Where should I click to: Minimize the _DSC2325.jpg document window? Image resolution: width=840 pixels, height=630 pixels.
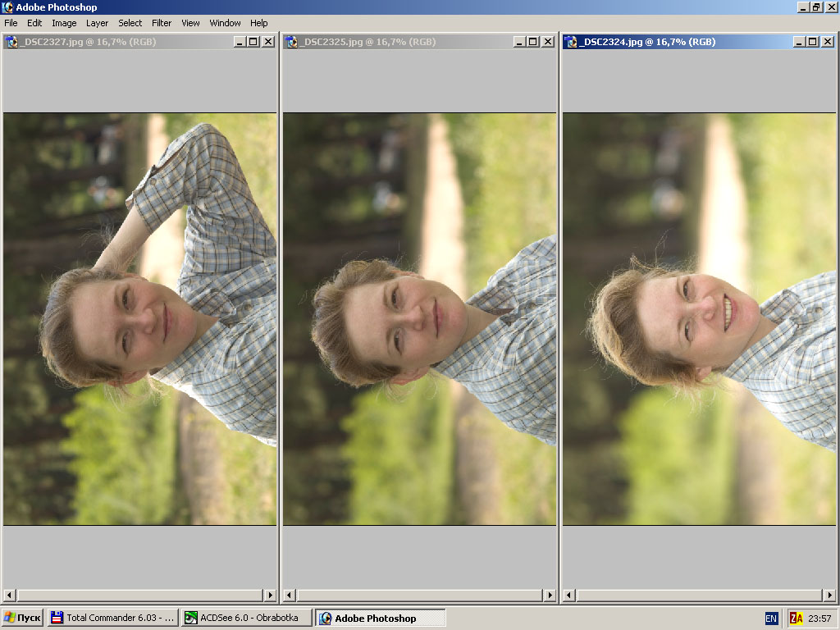point(519,42)
